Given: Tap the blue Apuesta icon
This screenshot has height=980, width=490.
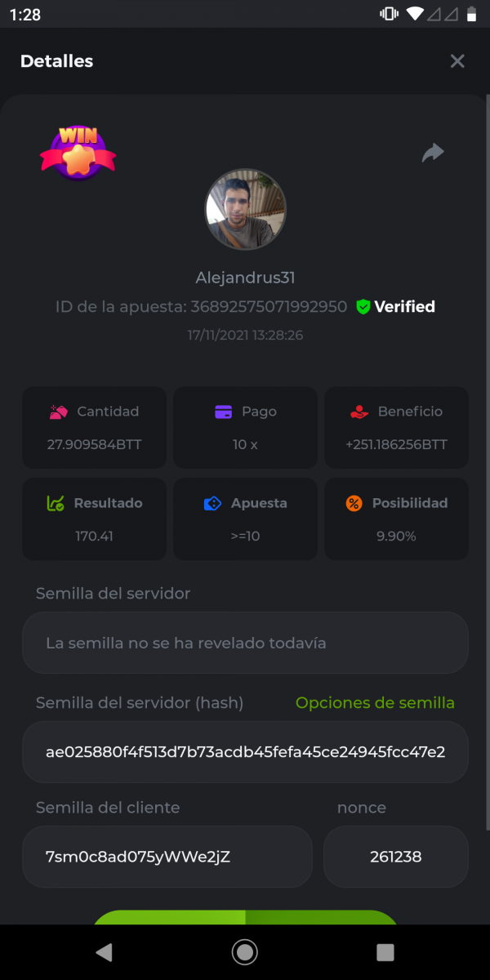Looking at the screenshot, I should pyautogui.click(x=212, y=504).
